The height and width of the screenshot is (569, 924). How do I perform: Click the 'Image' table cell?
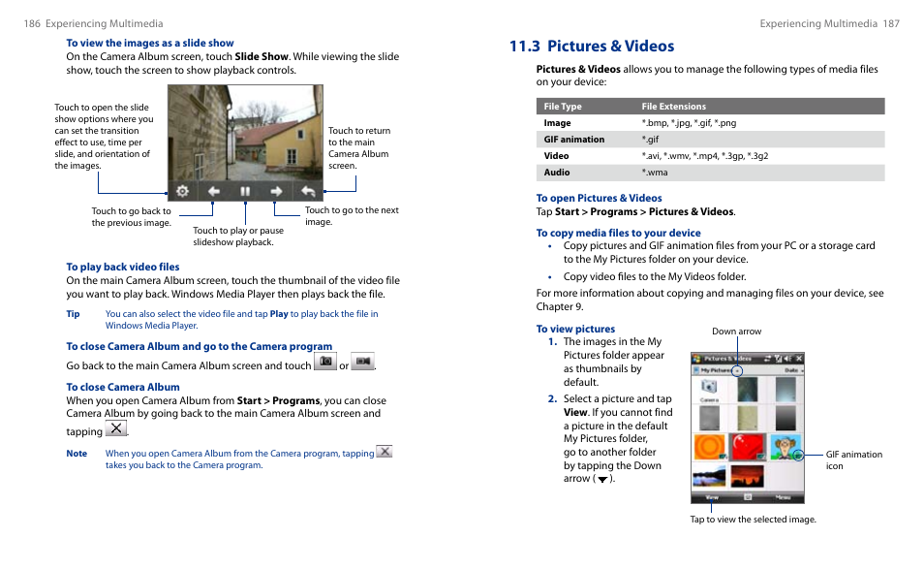coord(557,123)
